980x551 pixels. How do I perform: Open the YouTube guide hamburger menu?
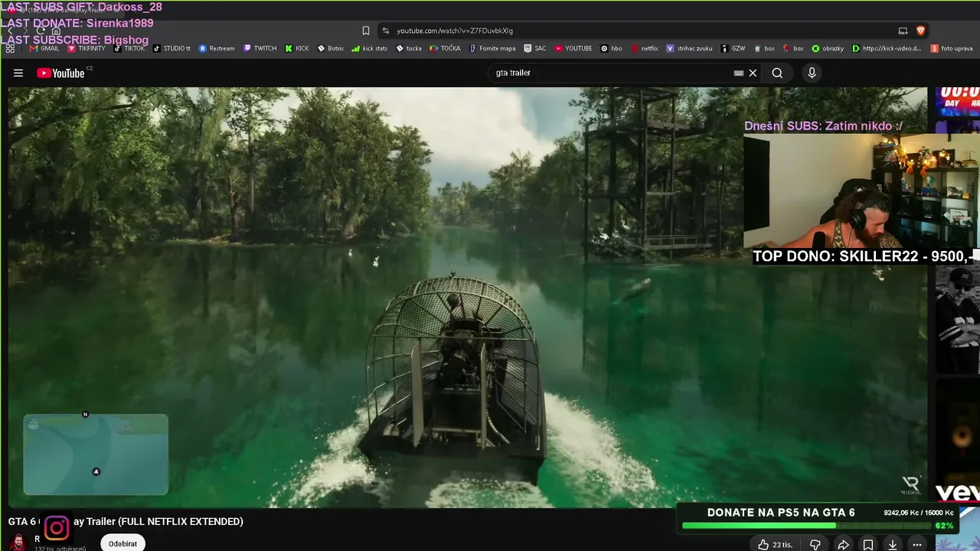(18, 73)
